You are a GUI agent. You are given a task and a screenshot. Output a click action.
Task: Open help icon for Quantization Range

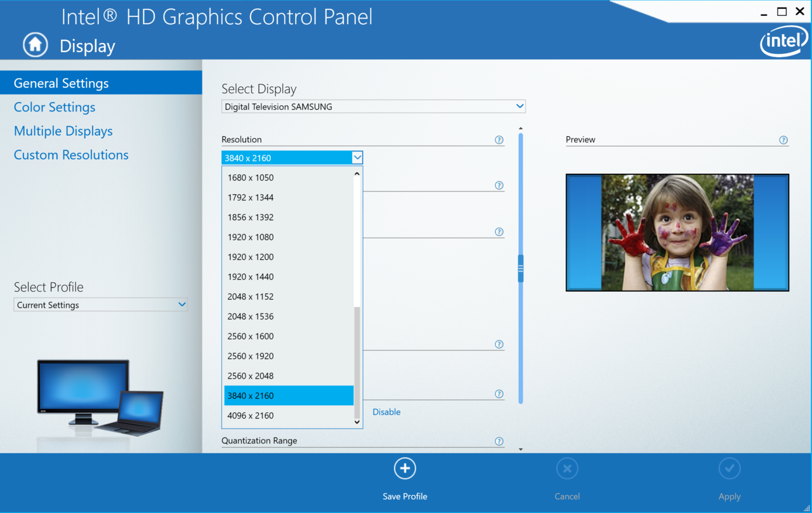click(499, 441)
